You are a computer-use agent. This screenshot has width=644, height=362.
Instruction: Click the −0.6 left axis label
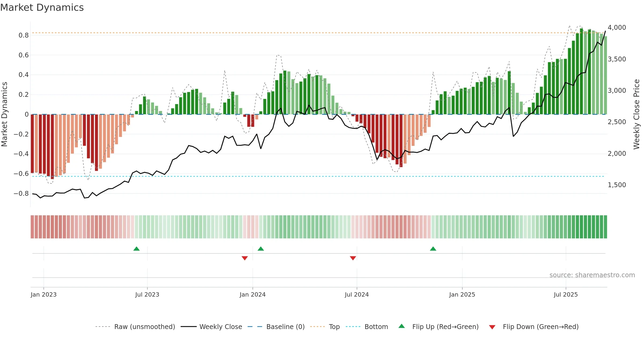click(21, 173)
